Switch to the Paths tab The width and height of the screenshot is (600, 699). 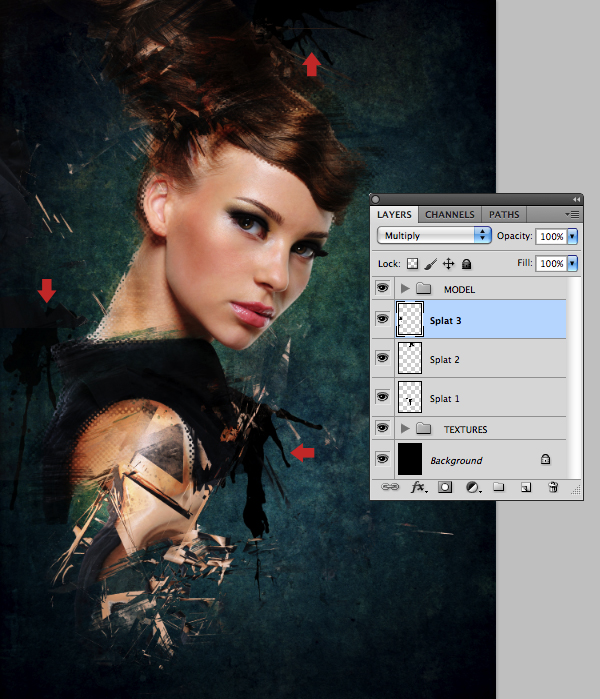[504, 214]
